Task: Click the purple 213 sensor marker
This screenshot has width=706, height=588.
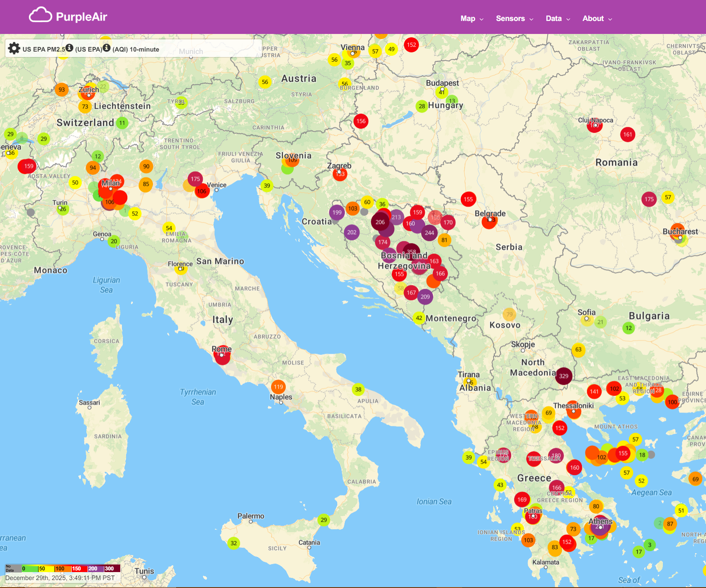Action: (x=396, y=217)
